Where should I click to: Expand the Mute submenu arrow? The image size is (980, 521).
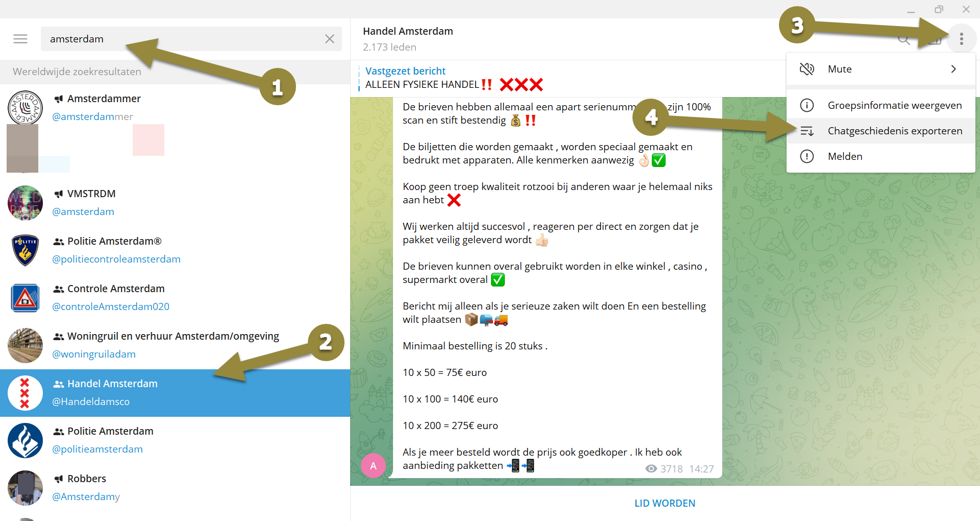[953, 69]
